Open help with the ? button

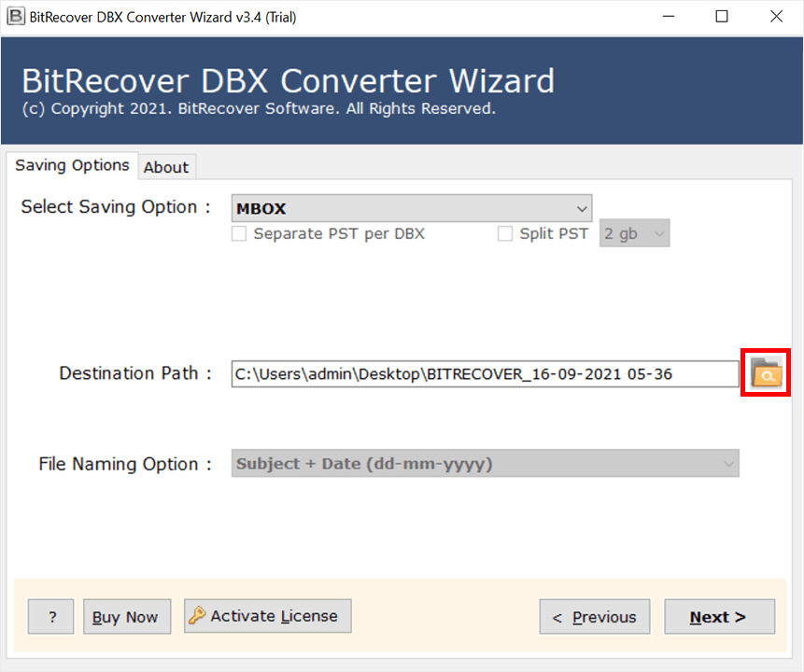52,617
